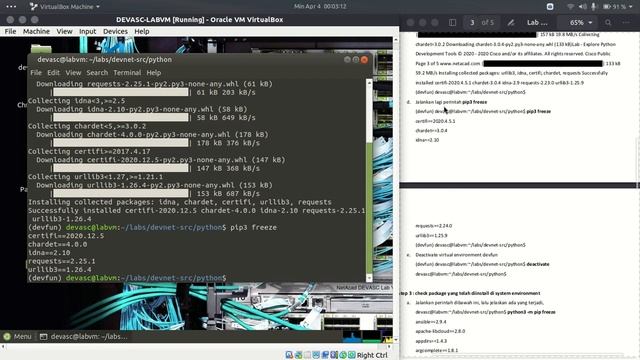Click the terminal prompt at the bottom line
The height and width of the screenshot is (360, 640).
pyautogui.click(x=127, y=278)
